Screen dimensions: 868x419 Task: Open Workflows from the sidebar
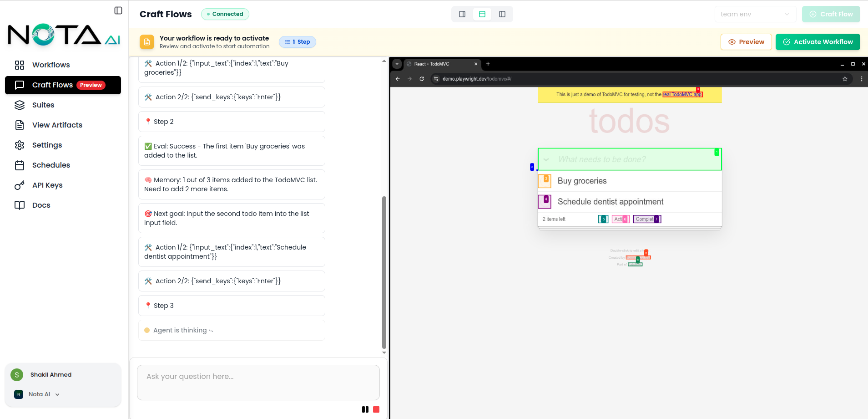[x=51, y=65]
